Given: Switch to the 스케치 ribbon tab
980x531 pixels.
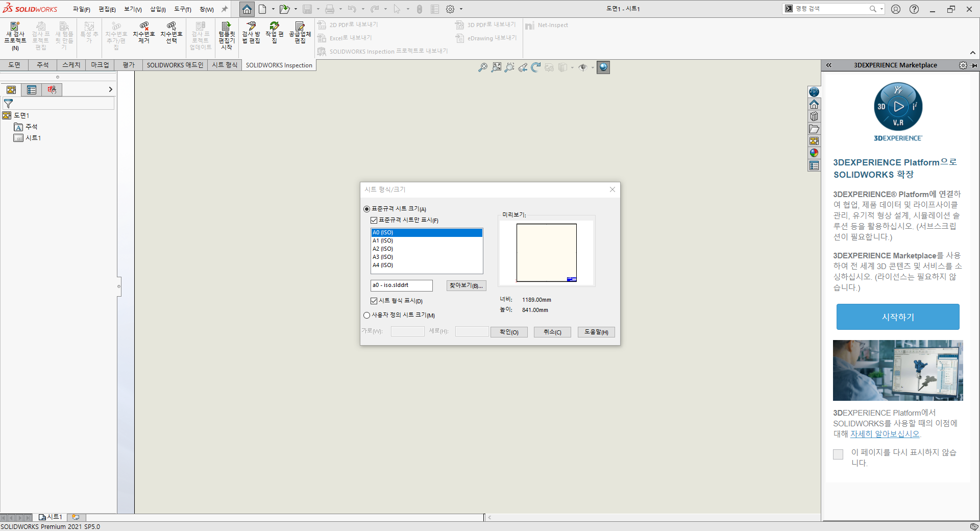Looking at the screenshot, I should [x=71, y=65].
